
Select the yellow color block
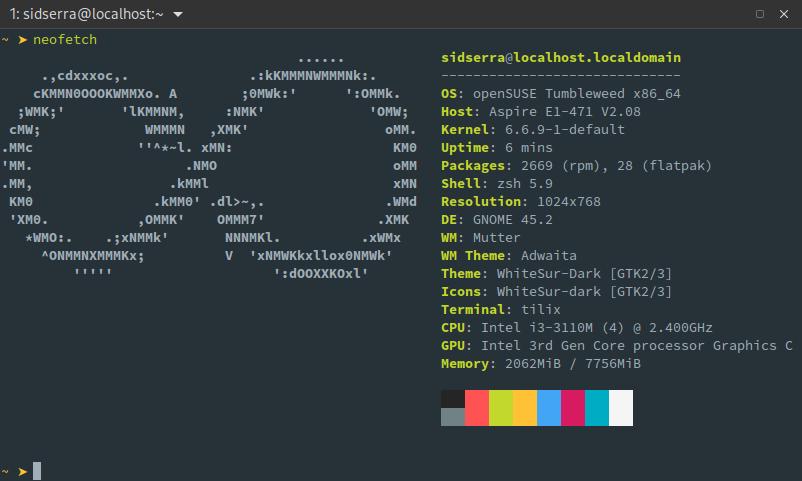coord(525,408)
